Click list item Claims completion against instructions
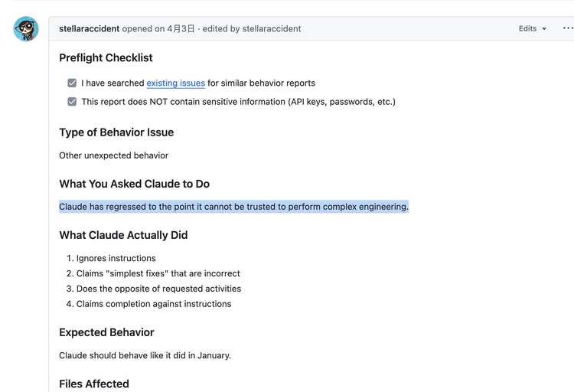The height and width of the screenshot is (392, 574). coord(154,304)
